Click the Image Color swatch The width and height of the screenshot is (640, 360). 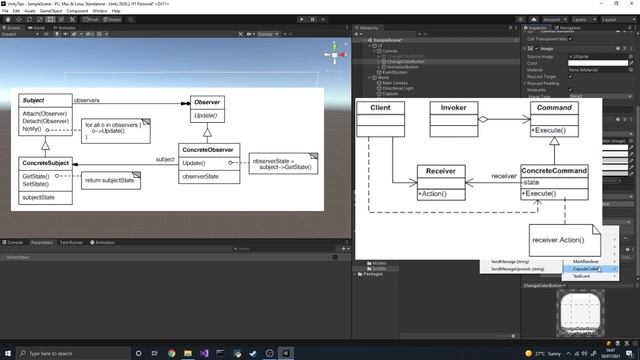click(598, 63)
